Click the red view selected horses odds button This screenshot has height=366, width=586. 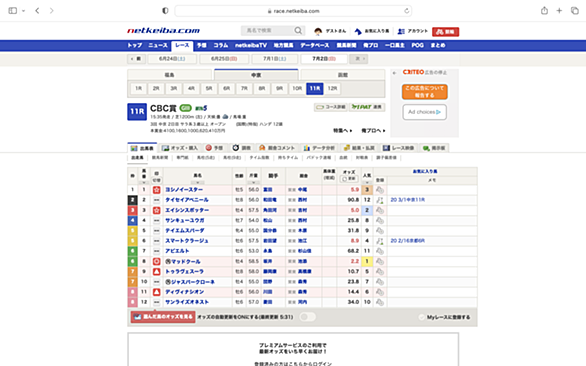pyautogui.click(x=163, y=317)
